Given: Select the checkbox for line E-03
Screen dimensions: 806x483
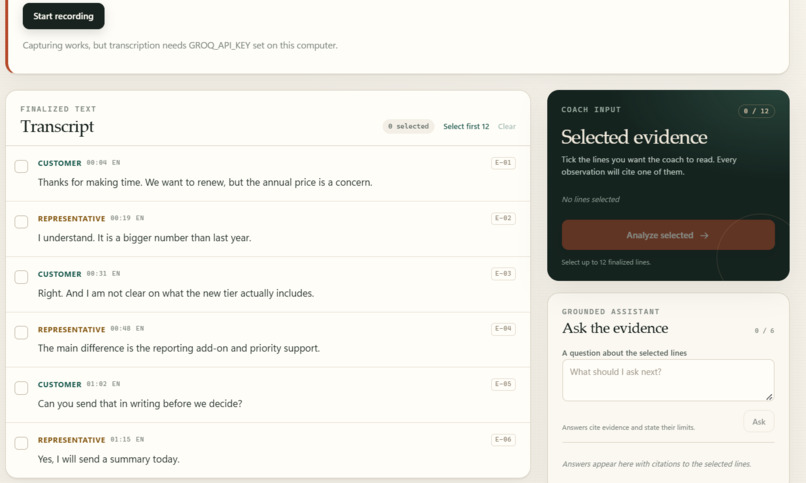Looking at the screenshot, I should pos(21,277).
